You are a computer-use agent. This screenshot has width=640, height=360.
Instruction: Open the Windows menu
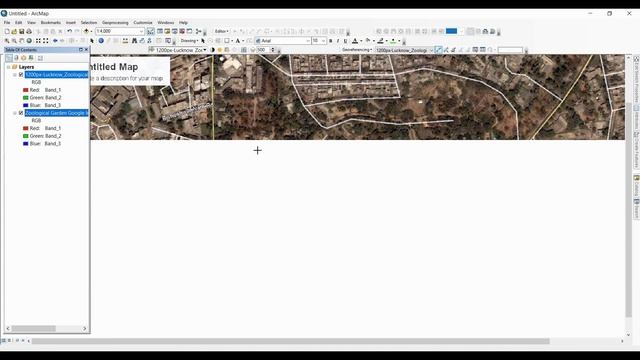(166, 22)
